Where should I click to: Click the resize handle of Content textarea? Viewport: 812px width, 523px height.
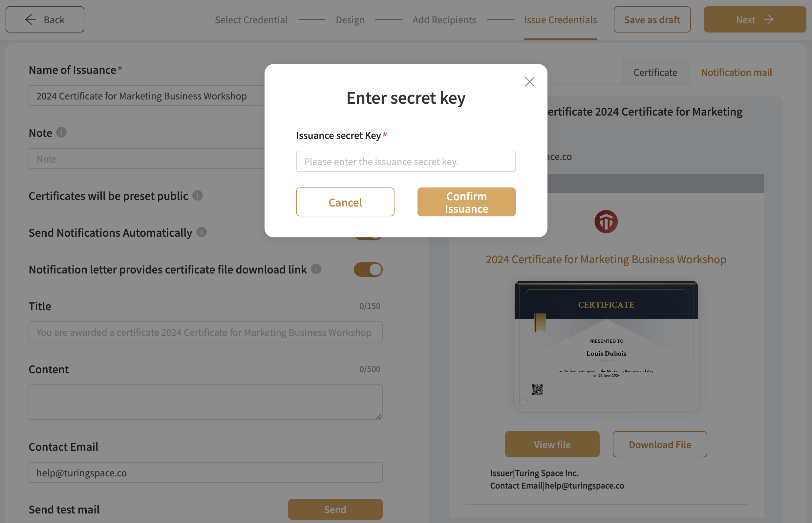point(379,416)
